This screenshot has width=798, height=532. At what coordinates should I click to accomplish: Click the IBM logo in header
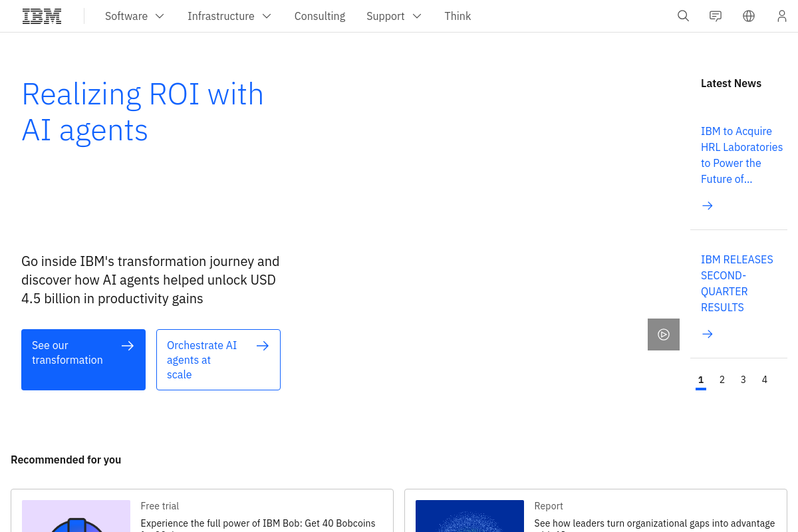(x=42, y=16)
